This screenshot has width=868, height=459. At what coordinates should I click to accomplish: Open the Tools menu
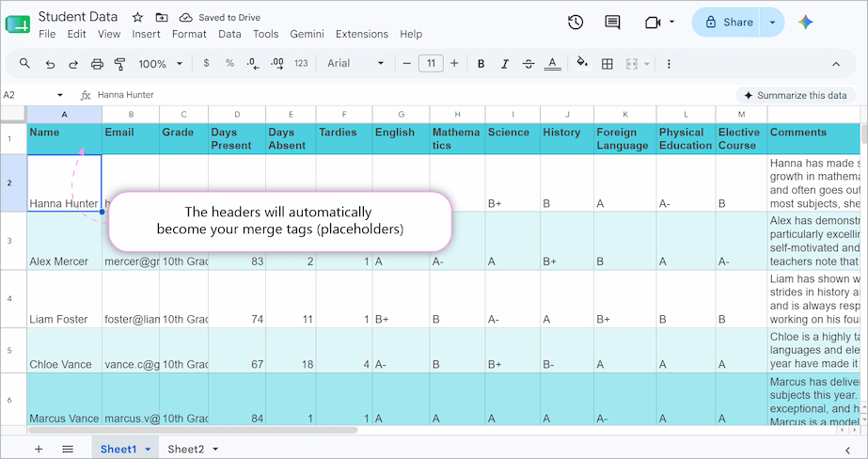(x=266, y=34)
